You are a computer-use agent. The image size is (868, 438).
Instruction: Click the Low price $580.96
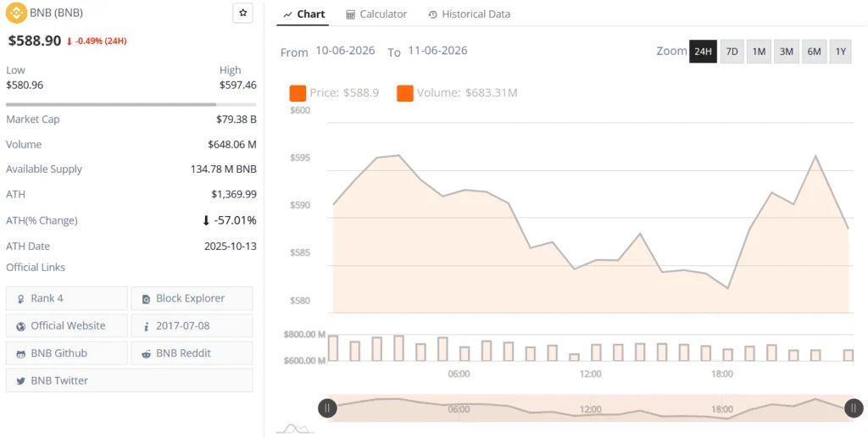[x=25, y=86]
